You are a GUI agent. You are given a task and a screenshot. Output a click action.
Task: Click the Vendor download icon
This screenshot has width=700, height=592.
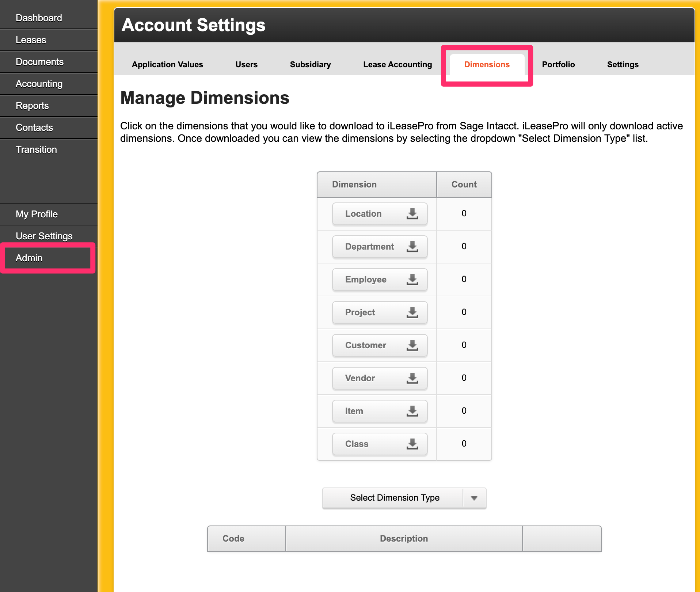pos(412,378)
